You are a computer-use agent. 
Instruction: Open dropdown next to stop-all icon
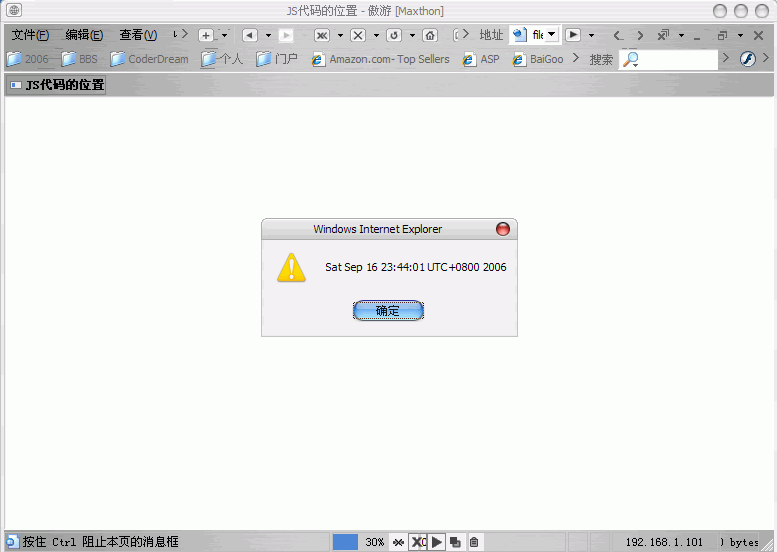[x=340, y=35]
